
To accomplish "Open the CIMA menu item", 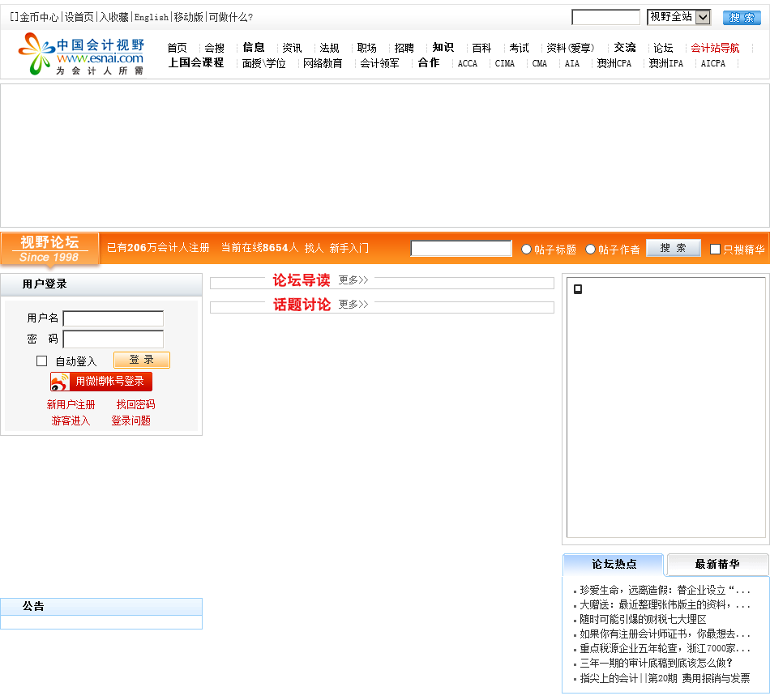I will coord(505,63).
